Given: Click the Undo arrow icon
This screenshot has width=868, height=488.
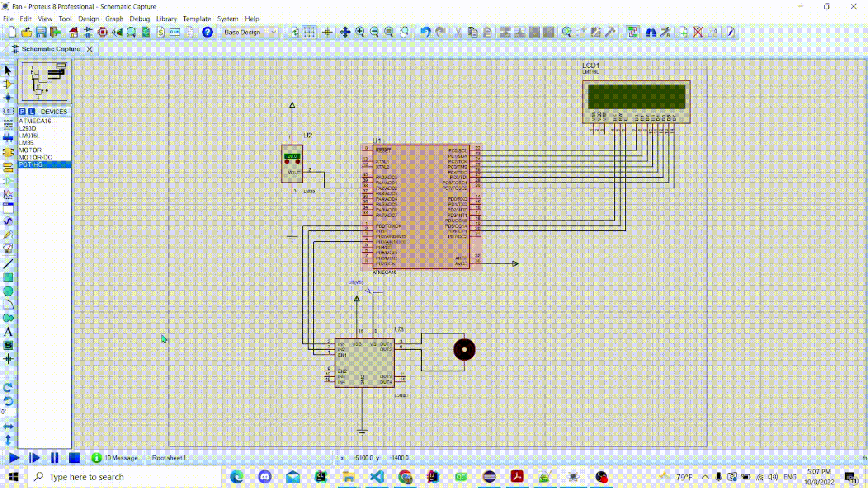Looking at the screenshot, I should pos(425,32).
